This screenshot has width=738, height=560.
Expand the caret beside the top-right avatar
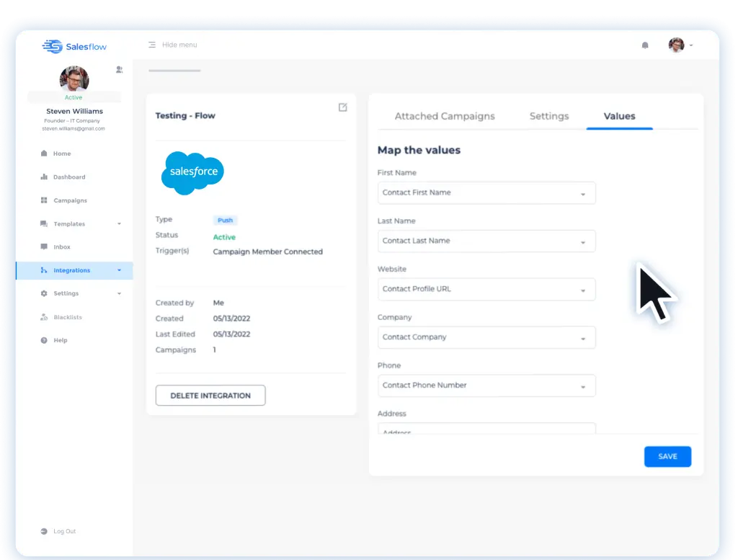[x=691, y=45]
